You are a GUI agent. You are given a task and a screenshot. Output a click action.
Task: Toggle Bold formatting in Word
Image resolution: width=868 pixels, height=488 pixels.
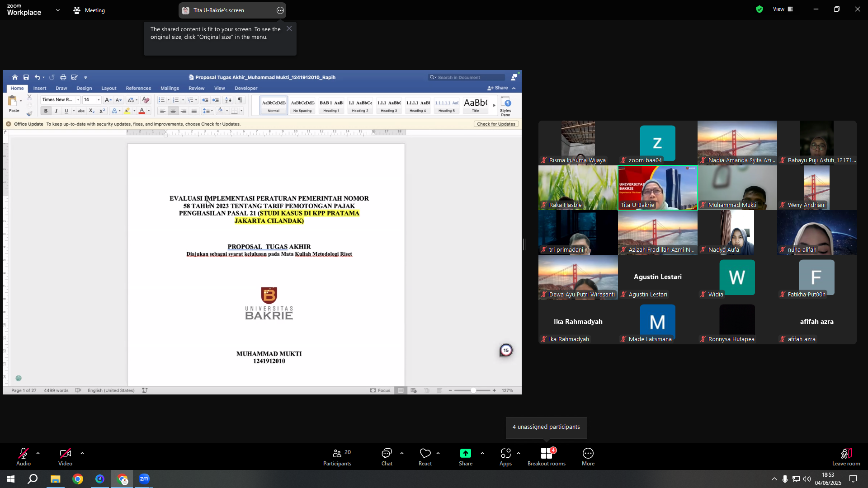tap(46, 111)
